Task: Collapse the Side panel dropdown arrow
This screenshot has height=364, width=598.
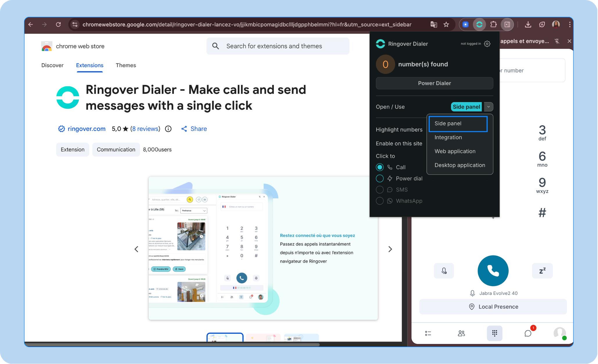Action: 489,107
